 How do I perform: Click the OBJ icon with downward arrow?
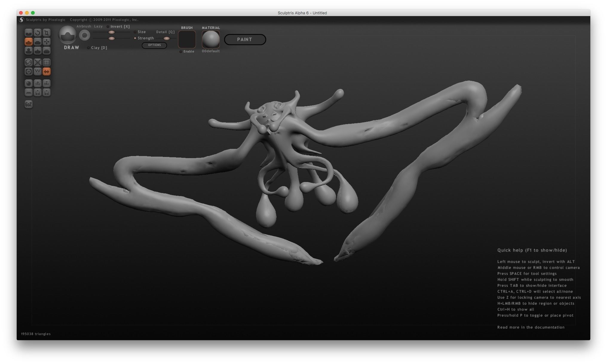point(46,83)
